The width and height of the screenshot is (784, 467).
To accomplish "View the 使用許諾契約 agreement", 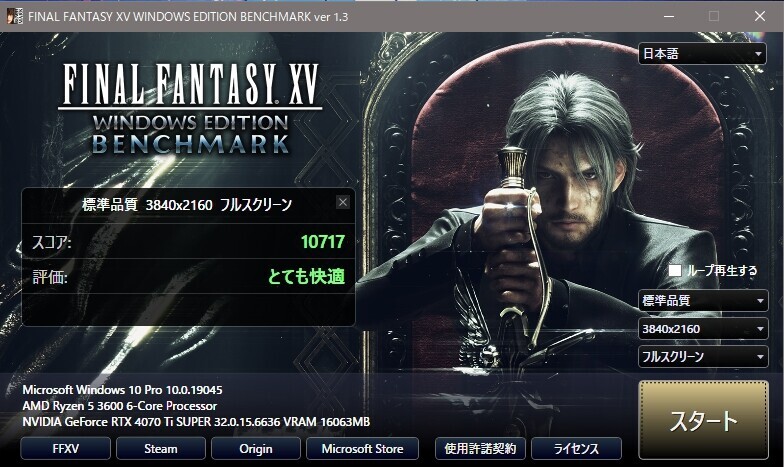I will point(480,448).
